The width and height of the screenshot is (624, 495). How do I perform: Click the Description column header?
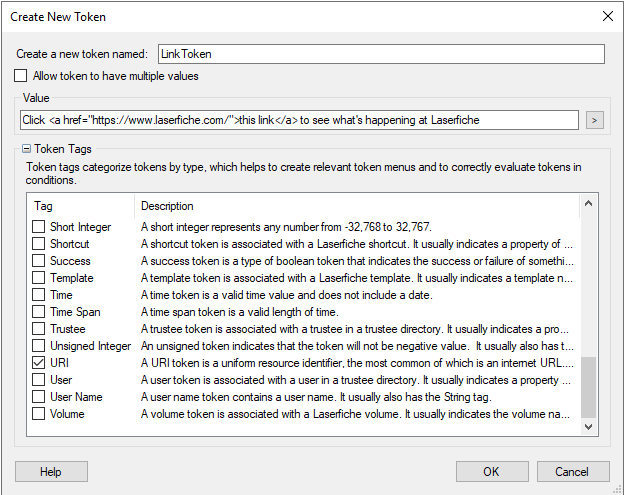tap(357, 206)
